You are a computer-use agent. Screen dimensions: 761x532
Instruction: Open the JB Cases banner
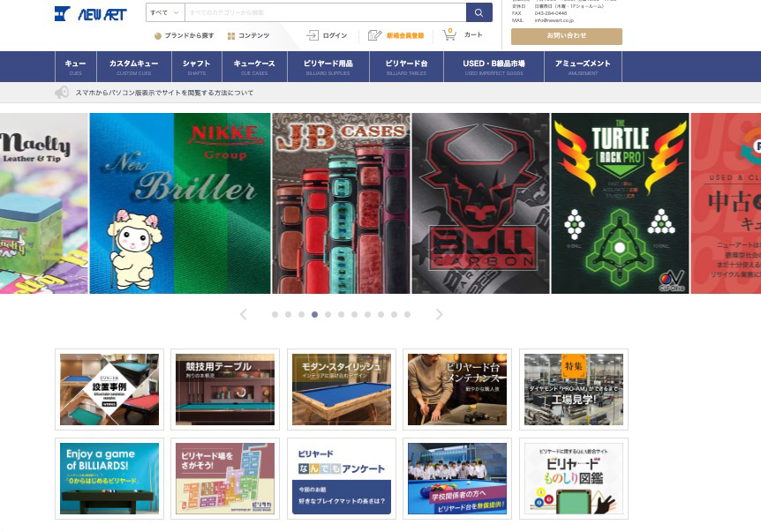[x=341, y=203]
